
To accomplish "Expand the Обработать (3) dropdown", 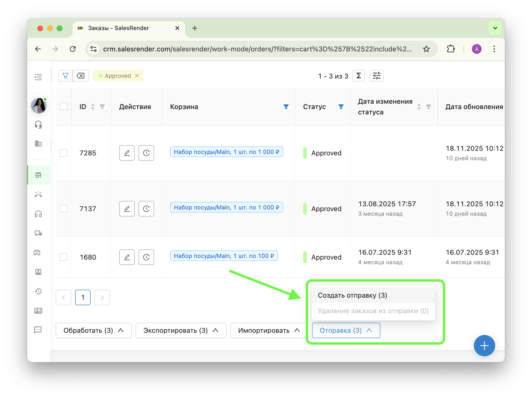I will coord(94,330).
